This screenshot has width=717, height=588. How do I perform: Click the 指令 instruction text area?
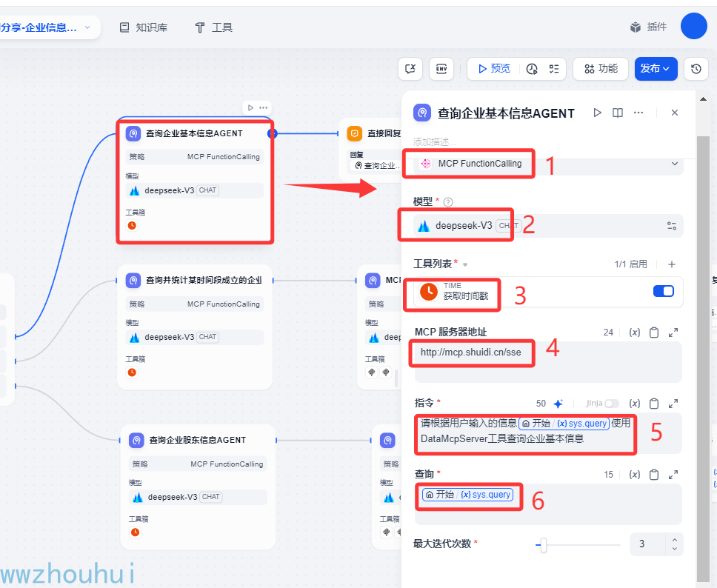pyautogui.click(x=548, y=433)
